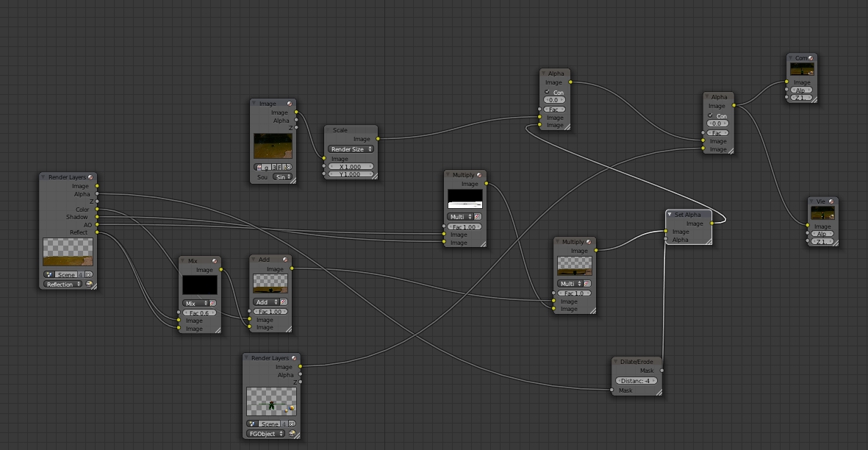The width and height of the screenshot is (868, 450).
Task: Toggle preview icon on Reflection Render Layers node header
Action: click(x=91, y=177)
